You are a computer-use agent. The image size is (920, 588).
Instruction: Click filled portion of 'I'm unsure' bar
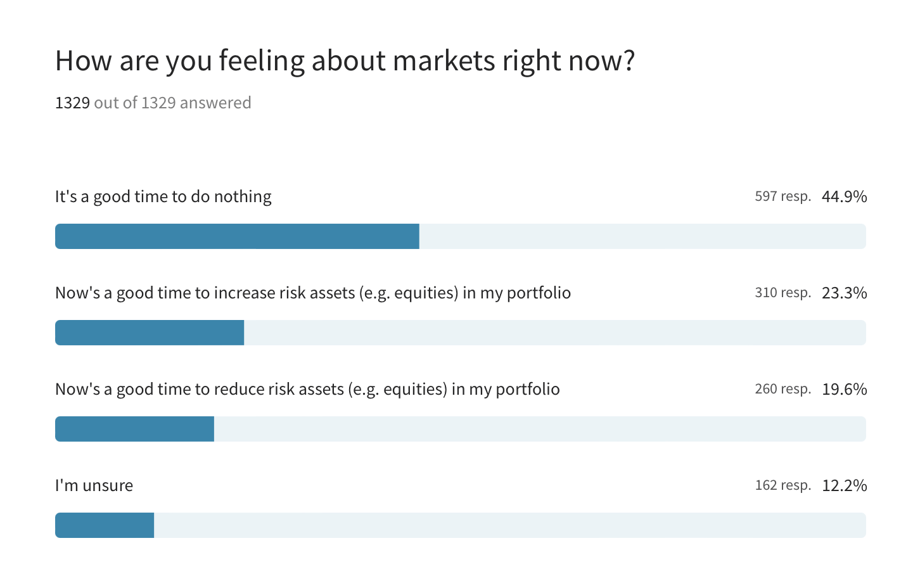pyautogui.click(x=105, y=525)
